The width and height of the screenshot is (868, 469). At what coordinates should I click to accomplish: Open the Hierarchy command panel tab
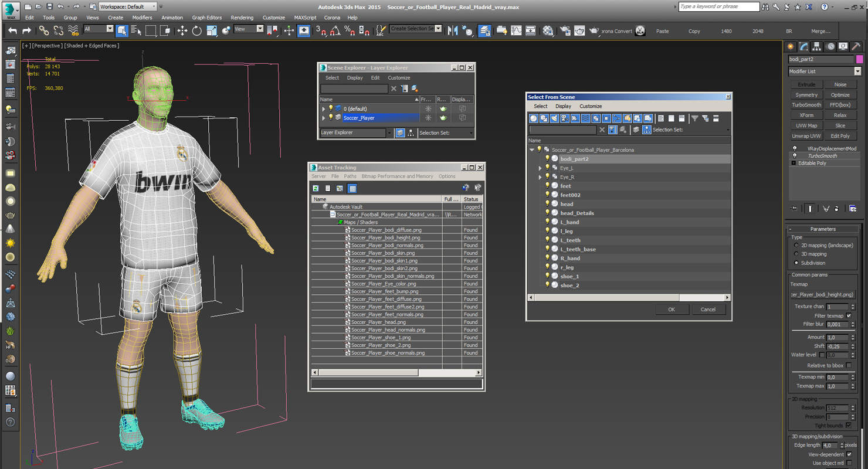point(817,46)
